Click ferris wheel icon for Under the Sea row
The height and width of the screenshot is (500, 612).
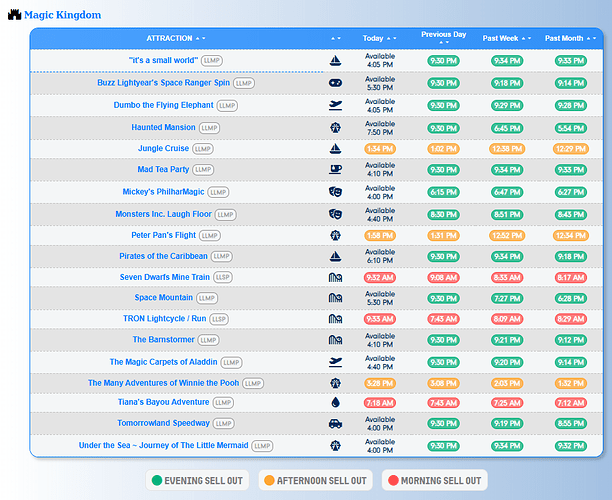pyautogui.click(x=335, y=445)
